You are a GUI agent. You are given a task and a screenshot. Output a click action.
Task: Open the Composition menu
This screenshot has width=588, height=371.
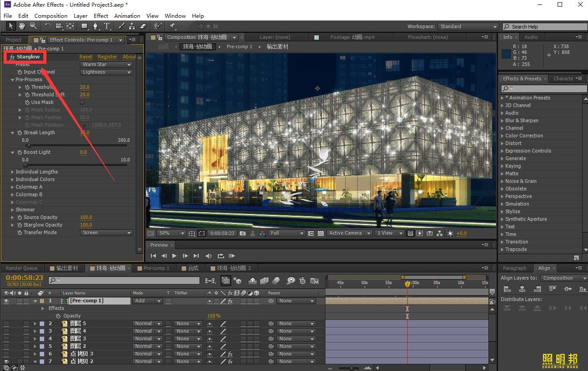(51, 16)
